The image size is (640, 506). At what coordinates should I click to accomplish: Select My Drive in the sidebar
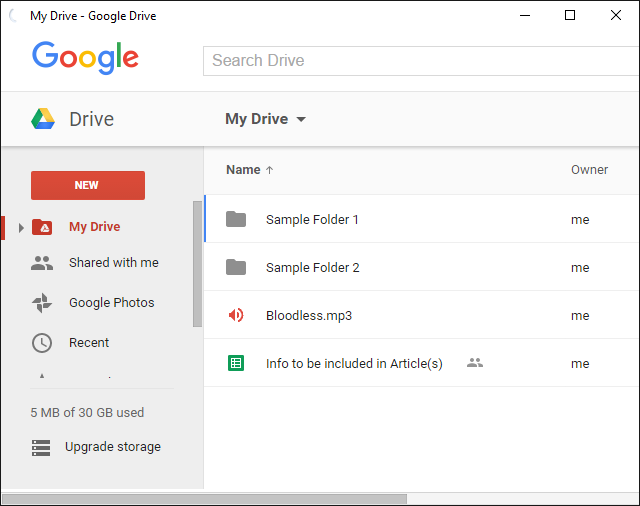pos(95,226)
